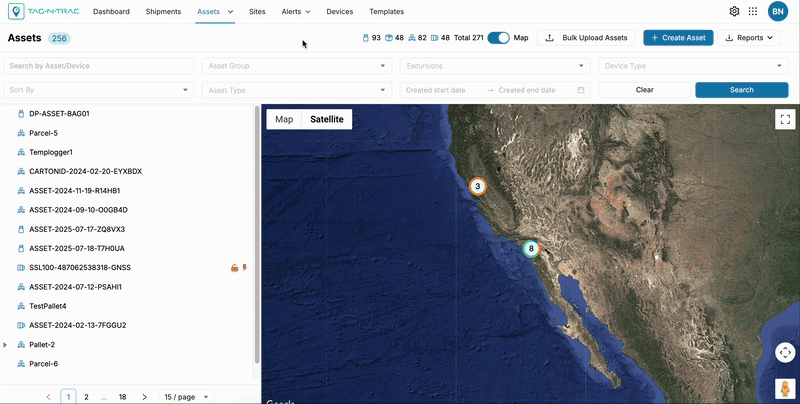The height and width of the screenshot is (404, 800).
Task: Open the settings gear icon
Action: 734,11
